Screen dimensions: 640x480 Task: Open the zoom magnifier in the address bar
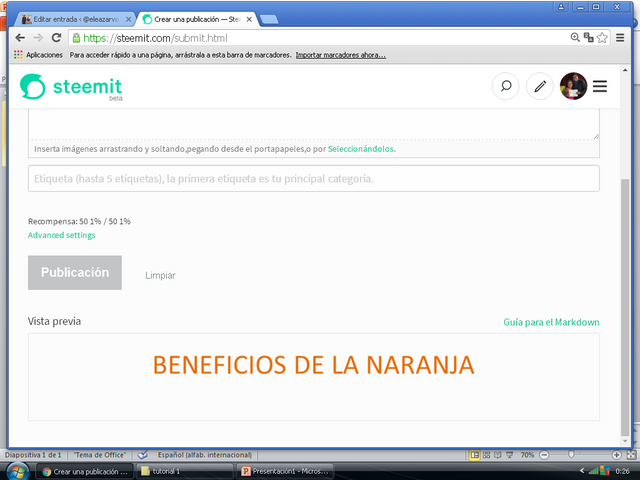(x=575, y=38)
